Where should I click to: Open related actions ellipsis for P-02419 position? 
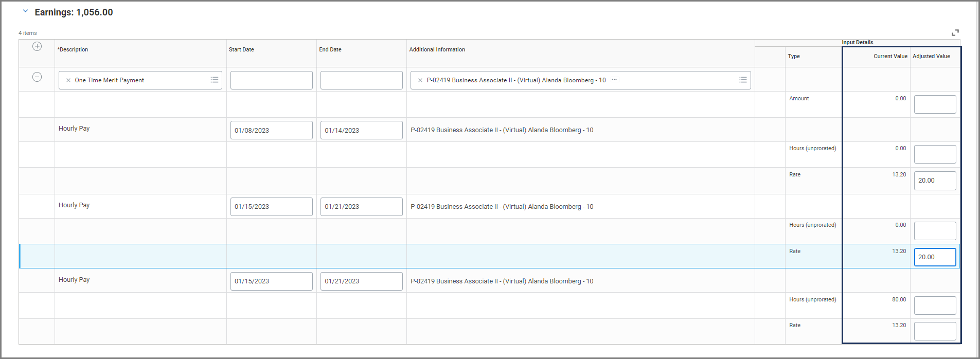pyautogui.click(x=614, y=80)
